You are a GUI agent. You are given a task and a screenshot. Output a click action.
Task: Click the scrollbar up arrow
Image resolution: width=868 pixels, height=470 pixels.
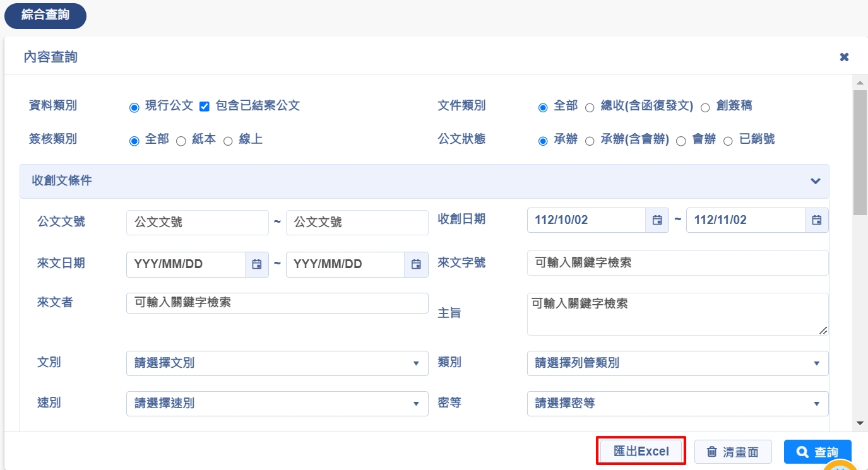coord(860,83)
